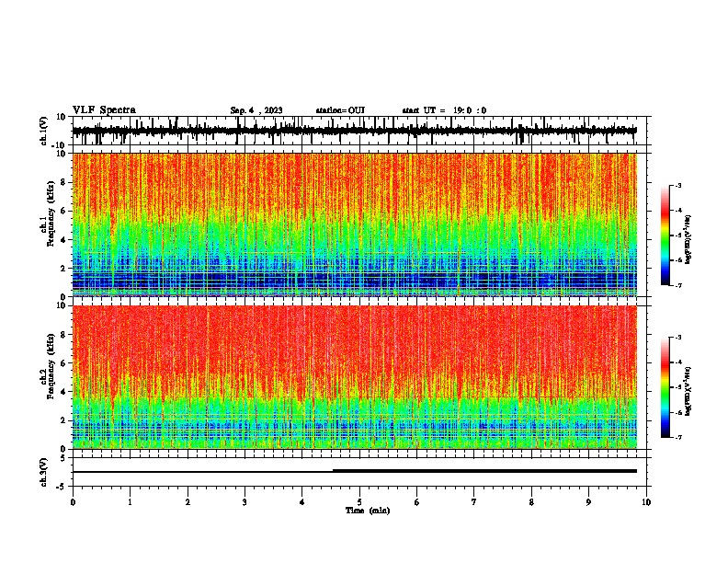
Task: Click the "10" tick on the time axis
Action: tap(646, 502)
